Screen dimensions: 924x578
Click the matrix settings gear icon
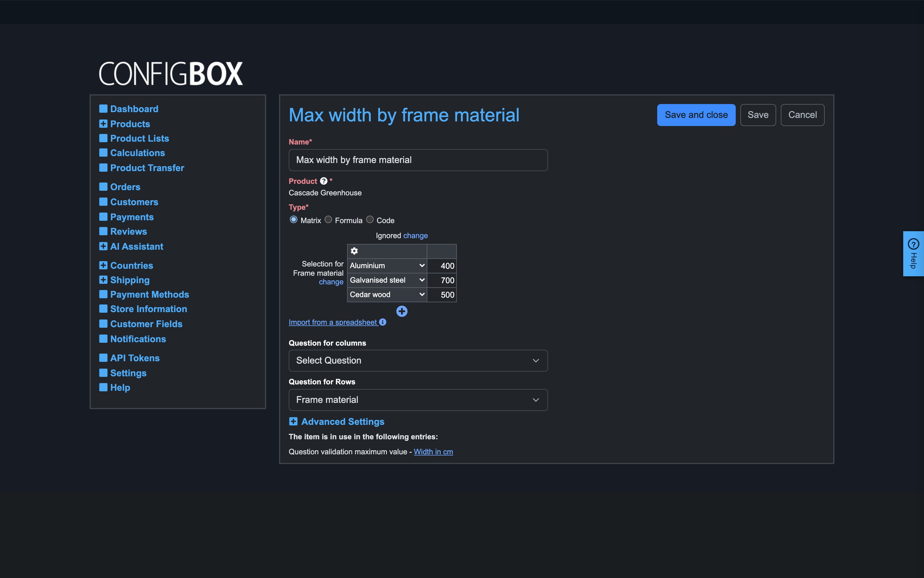[x=354, y=251]
